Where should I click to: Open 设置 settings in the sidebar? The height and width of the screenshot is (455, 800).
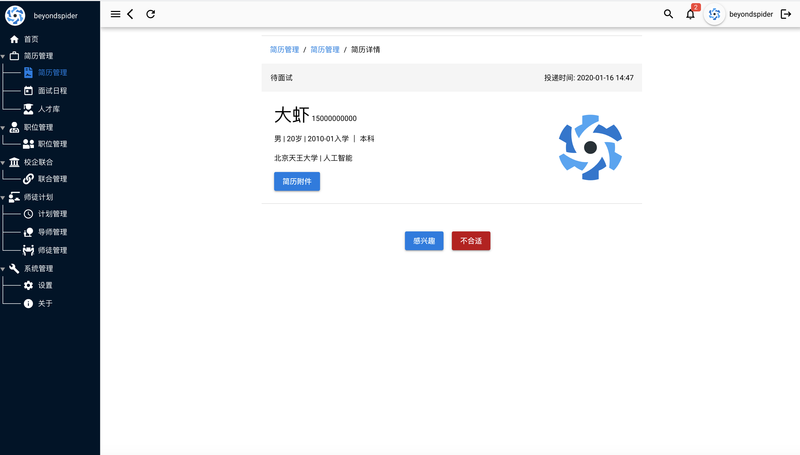(45, 285)
